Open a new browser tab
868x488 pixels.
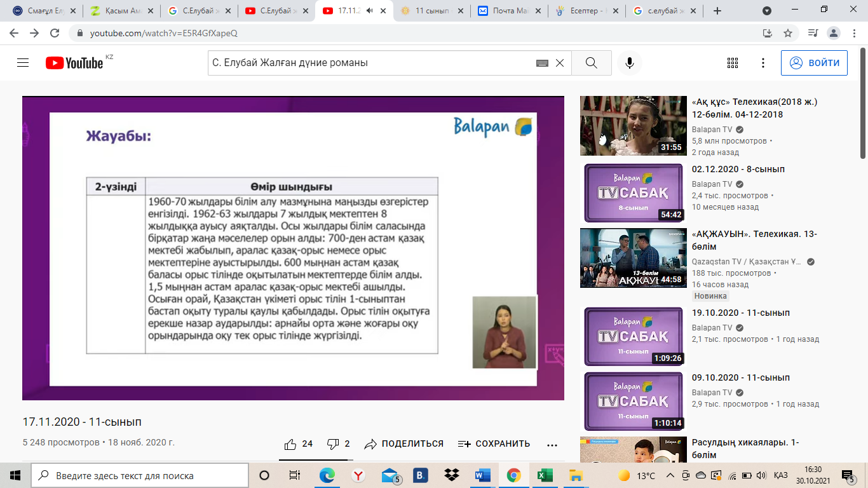(x=717, y=11)
